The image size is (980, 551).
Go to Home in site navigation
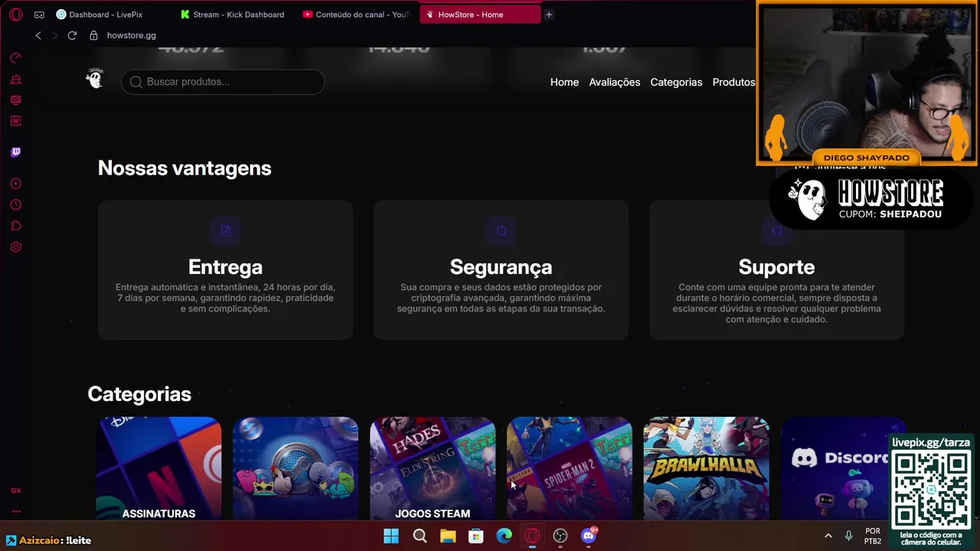pos(564,82)
